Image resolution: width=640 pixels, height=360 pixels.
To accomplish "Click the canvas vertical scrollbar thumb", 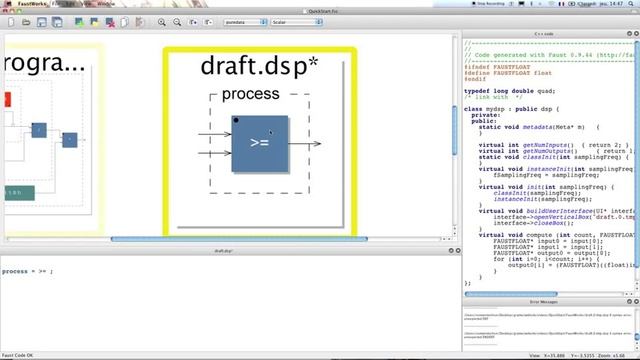I will [x=455, y=131].
